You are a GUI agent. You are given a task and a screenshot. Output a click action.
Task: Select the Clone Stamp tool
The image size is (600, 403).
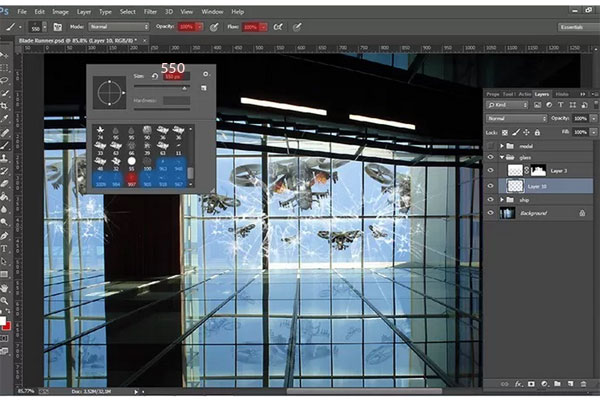[x=5, y=158]
